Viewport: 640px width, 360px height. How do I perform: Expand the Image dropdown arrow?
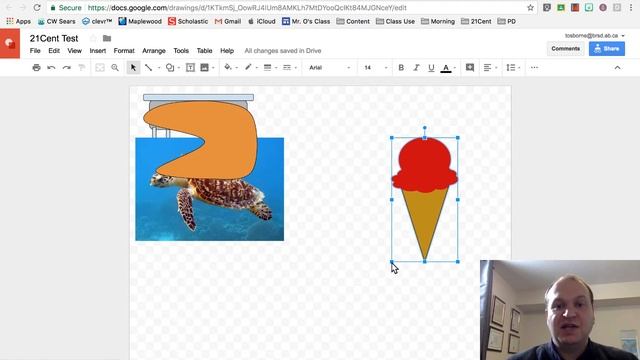click(x=213, y=68)
